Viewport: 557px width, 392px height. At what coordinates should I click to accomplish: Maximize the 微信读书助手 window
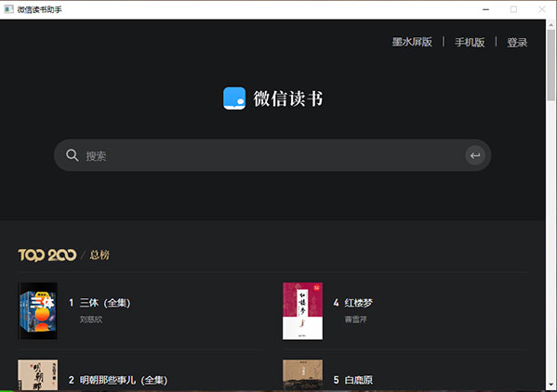[x=513, y=9]
